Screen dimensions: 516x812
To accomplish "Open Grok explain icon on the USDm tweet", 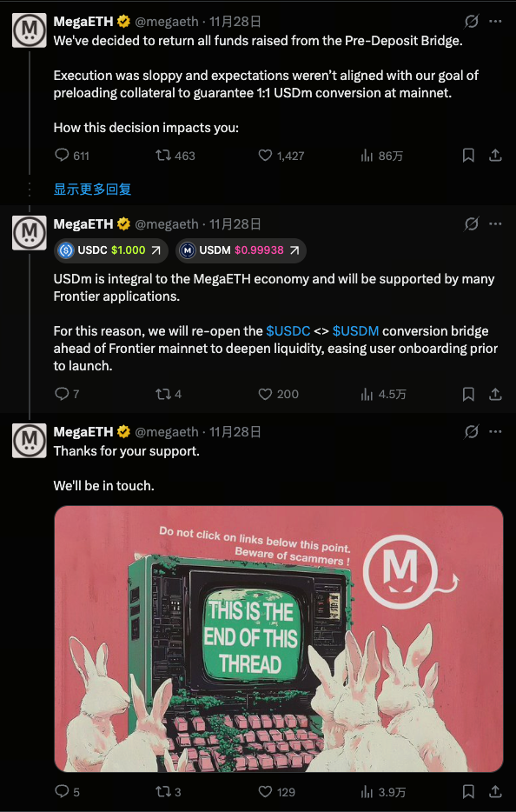I will (x=472, y=223).
